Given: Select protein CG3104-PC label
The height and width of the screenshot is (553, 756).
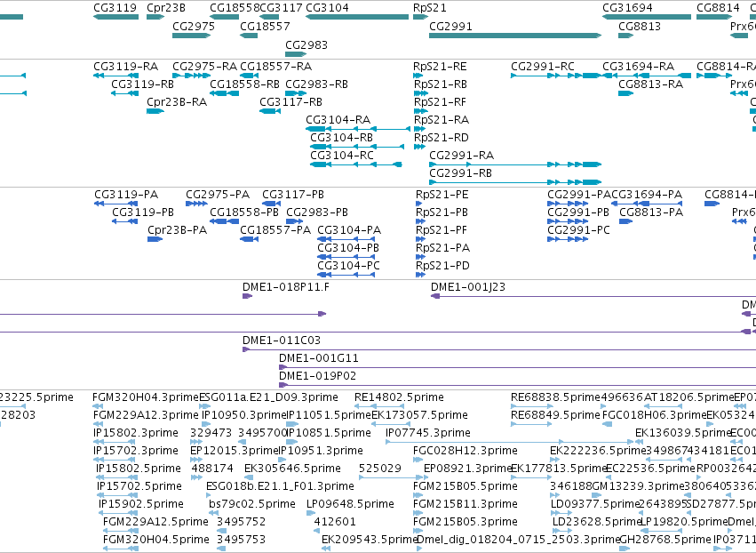Looking at the screenshot, I should point(348,266).
